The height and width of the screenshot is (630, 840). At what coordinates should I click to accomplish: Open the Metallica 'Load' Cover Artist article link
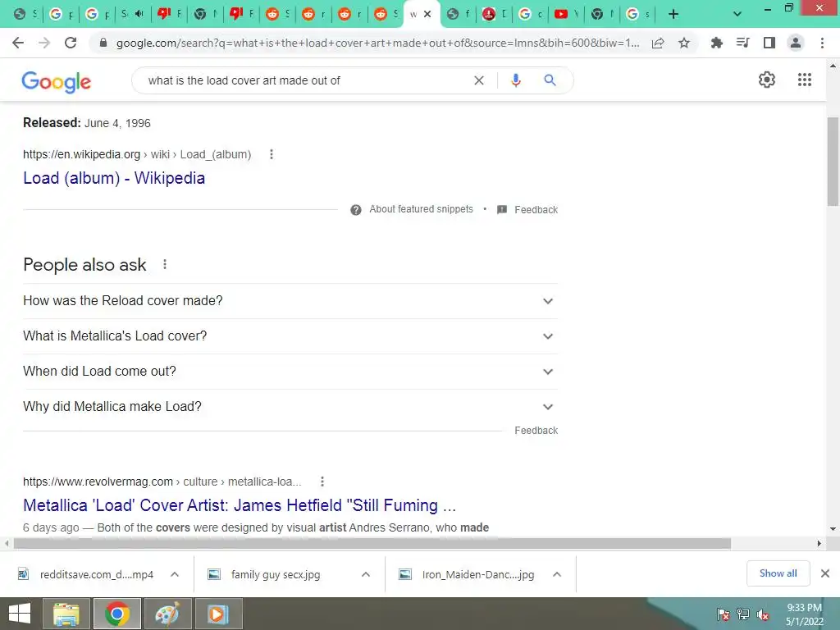(240, 505)
